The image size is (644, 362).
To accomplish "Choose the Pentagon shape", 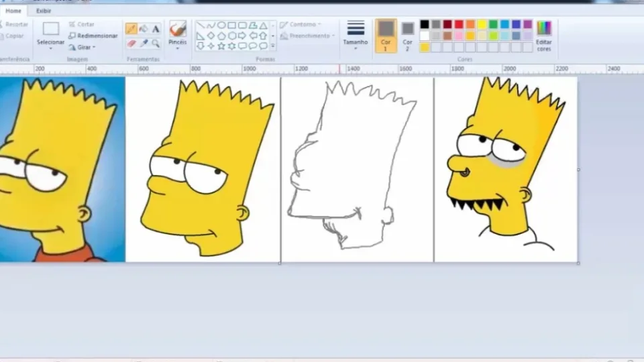I will click(x=221, y=36).
